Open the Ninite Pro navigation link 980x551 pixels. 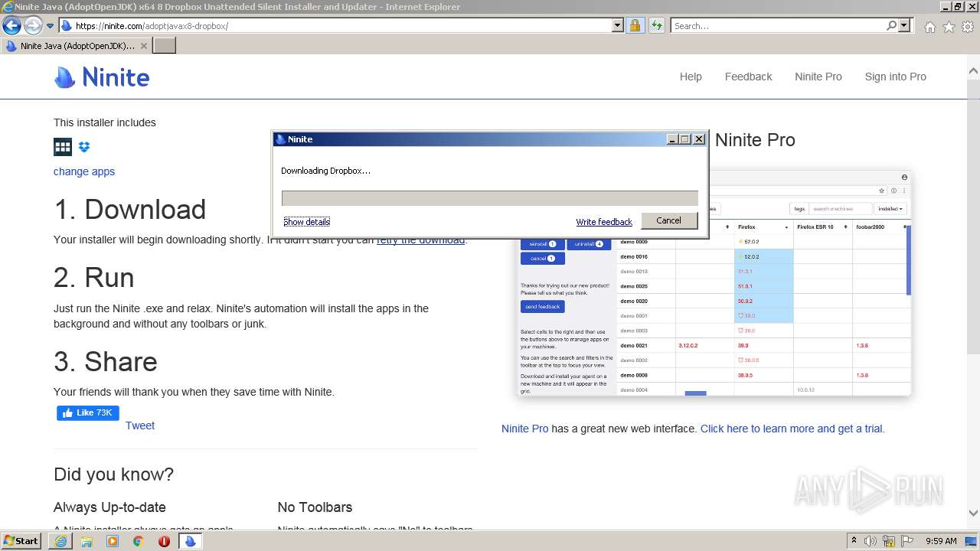click(x=818, y=77)
